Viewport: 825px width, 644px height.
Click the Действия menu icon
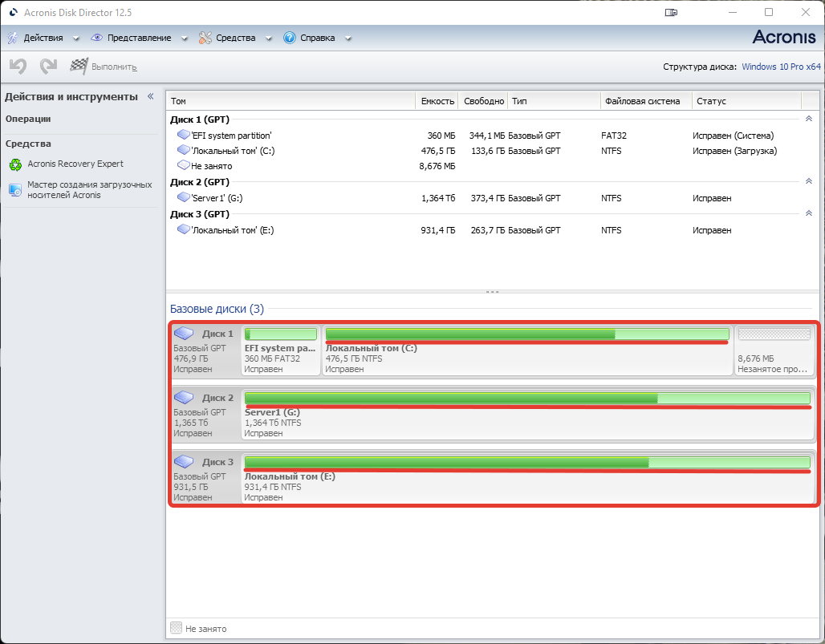click(13, 38)
